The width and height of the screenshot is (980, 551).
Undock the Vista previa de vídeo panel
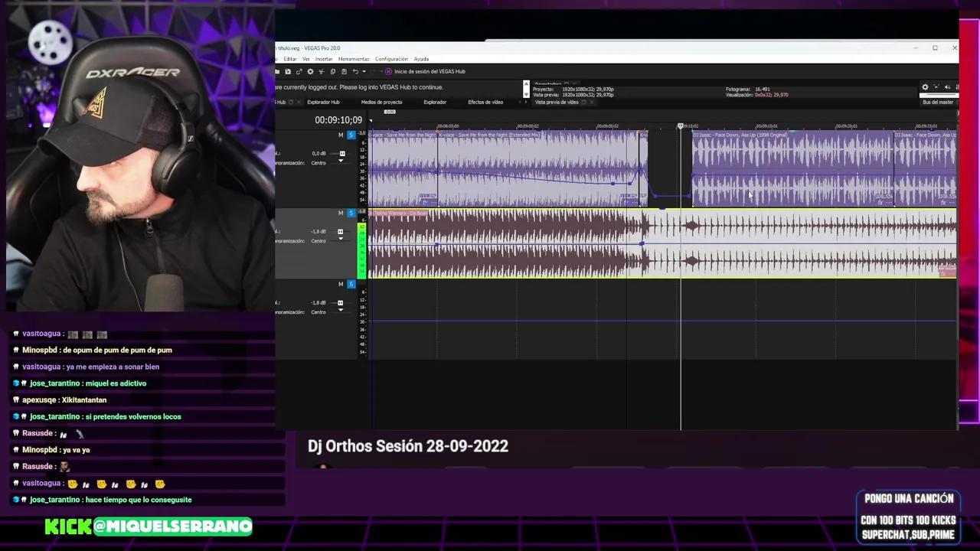click(583, 102)
